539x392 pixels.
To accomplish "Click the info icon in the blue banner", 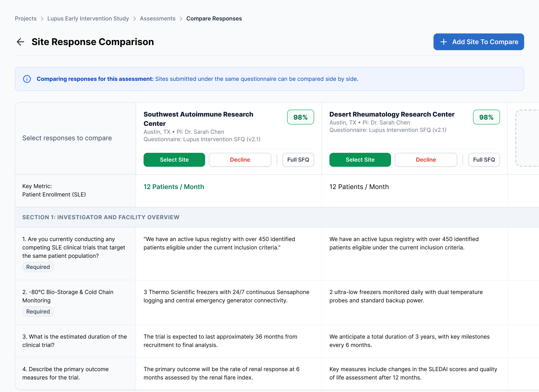I will pos(27,79).
